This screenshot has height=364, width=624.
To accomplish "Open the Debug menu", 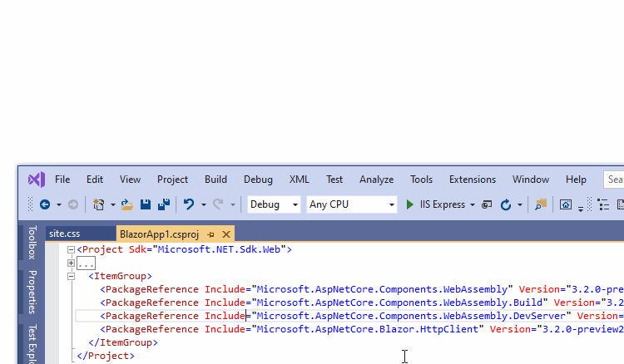I will pos(258,180).
